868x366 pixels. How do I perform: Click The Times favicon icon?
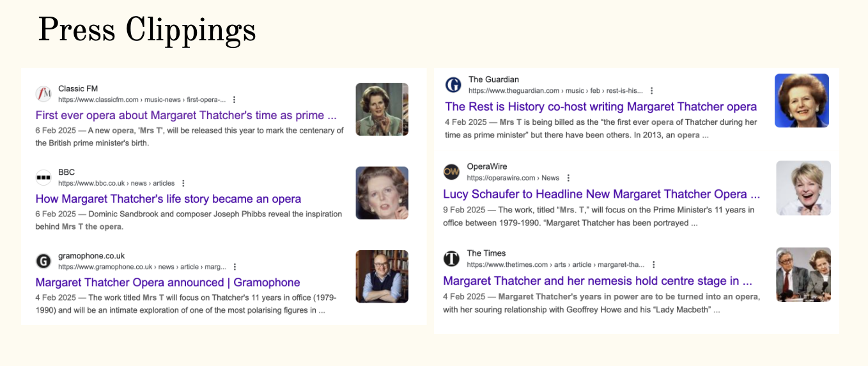[x=451, y=259]
